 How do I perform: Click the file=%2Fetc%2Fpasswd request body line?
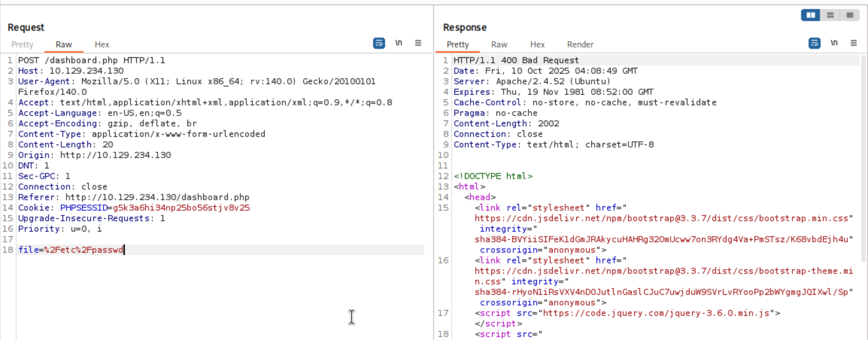pyautogui.click(x=71, y=250)
